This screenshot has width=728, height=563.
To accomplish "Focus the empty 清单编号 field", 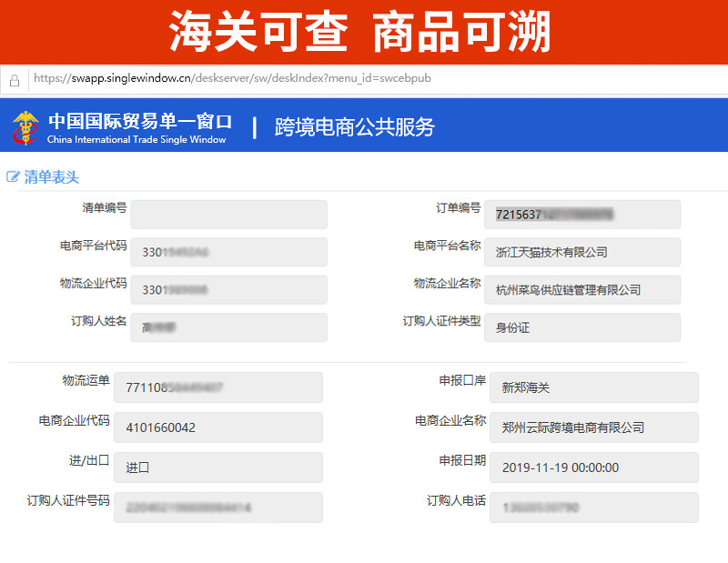I will (229, 215).
